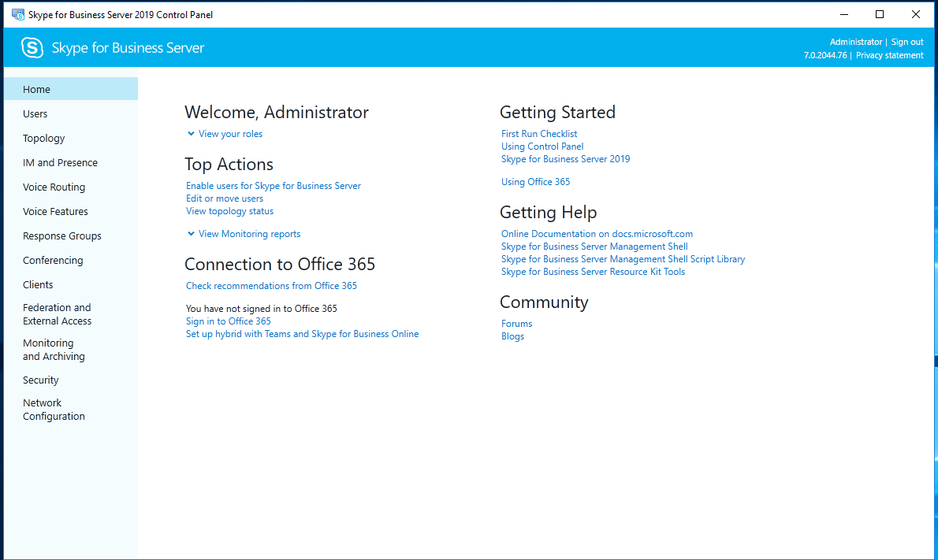Open the First Run Checklist
Image resolution: width=938 pixels, height=560 pixels.
click(538, 133)
